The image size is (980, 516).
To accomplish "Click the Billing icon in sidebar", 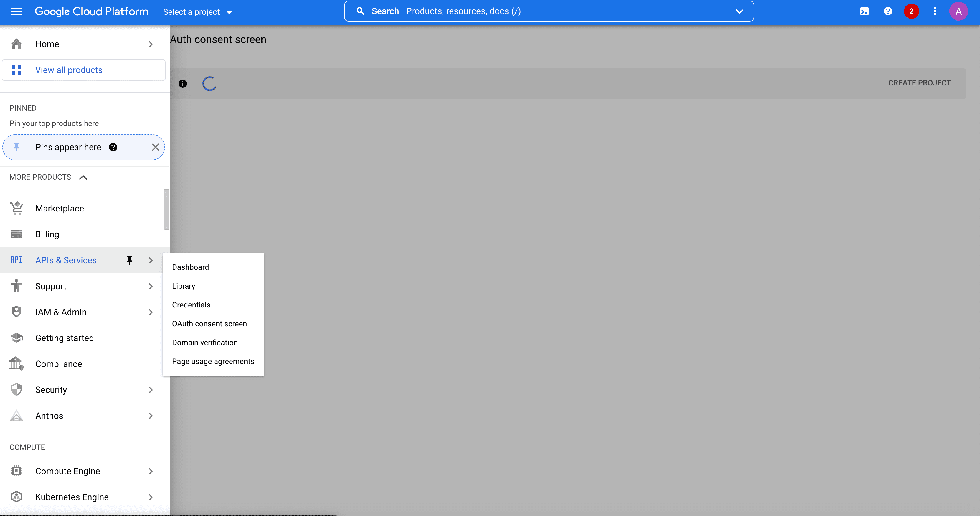I will pyautogui.click(x=17, y=234).
